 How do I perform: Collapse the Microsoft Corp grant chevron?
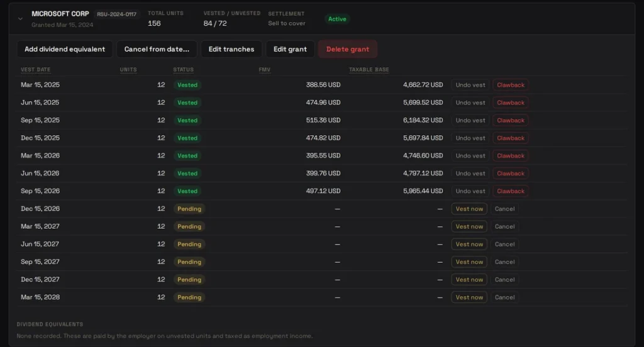(20, 19)
